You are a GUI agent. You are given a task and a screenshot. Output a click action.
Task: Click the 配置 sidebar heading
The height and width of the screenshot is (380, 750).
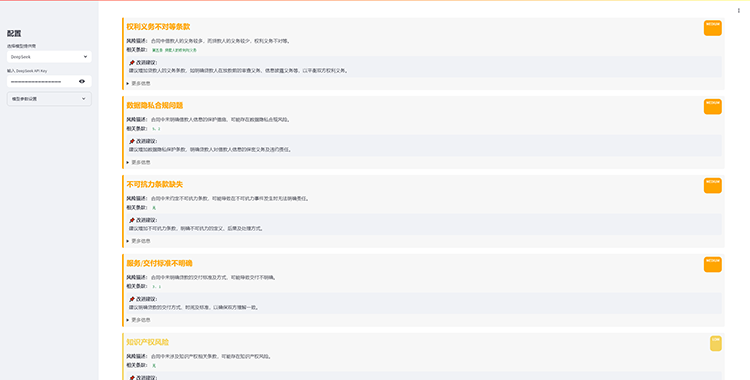coord(14,34)
